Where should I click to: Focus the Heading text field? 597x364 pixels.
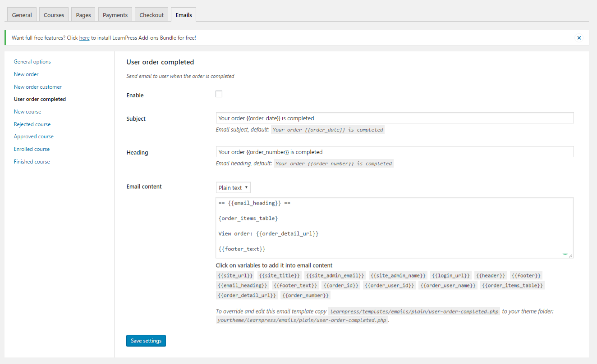(395, 152)
